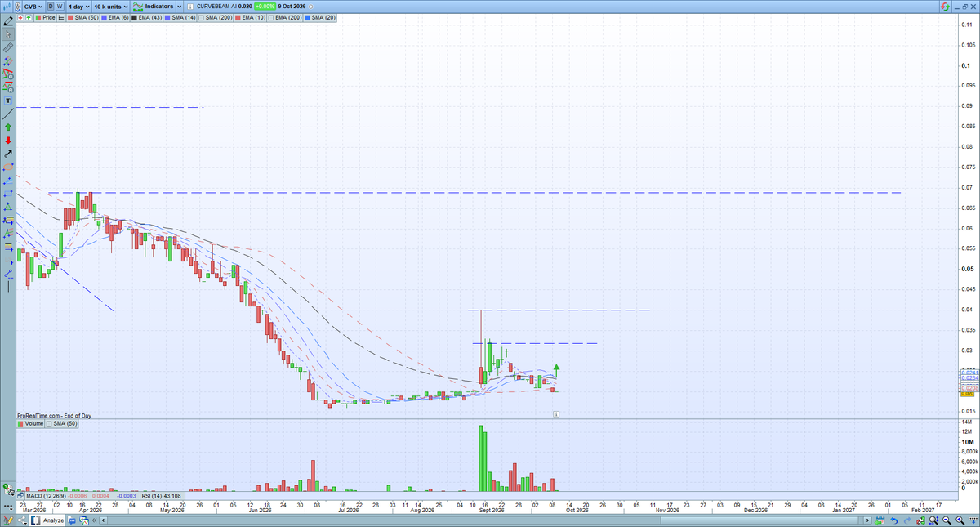Toggle the EMA (6) indicator
The image size is (980, 527).
click(114, 17)
